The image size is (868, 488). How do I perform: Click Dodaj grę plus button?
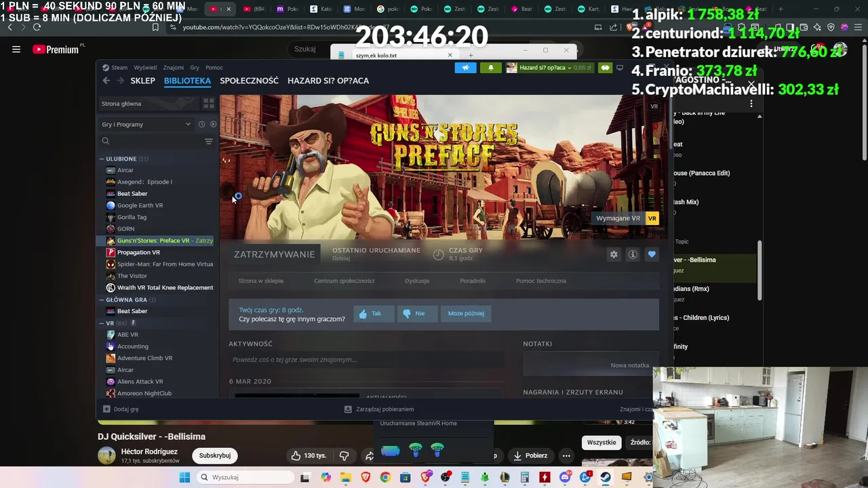click(121, 409)
